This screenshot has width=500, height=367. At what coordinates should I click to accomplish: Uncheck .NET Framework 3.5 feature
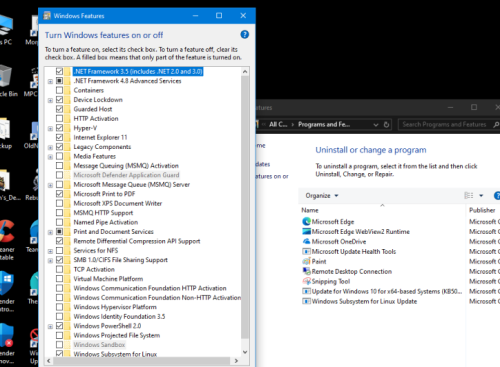[x=59, y=71]
